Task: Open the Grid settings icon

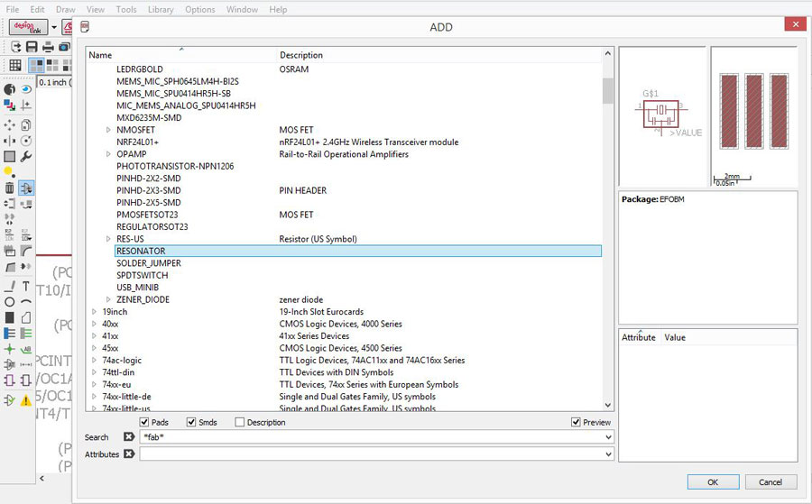Action: coord(15,65)
